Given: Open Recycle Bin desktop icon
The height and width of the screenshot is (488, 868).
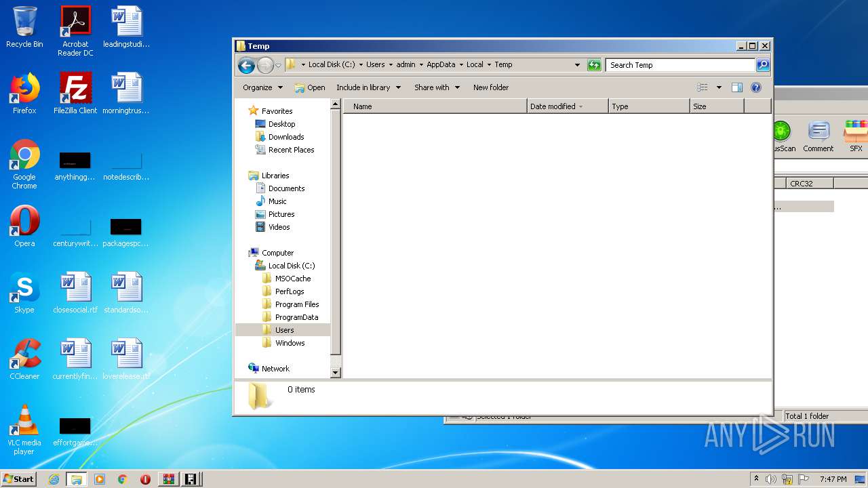Looking at the screenshot, I should pos(24,27).
